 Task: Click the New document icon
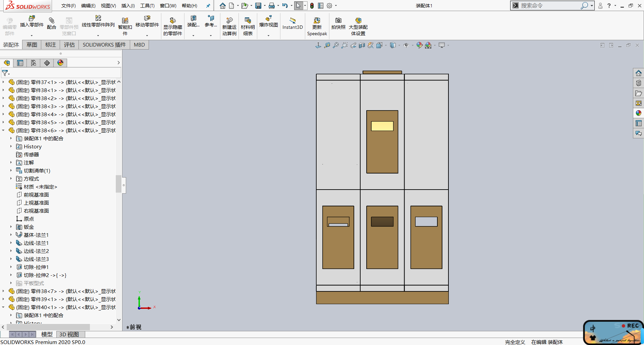[x=231, y=6]
